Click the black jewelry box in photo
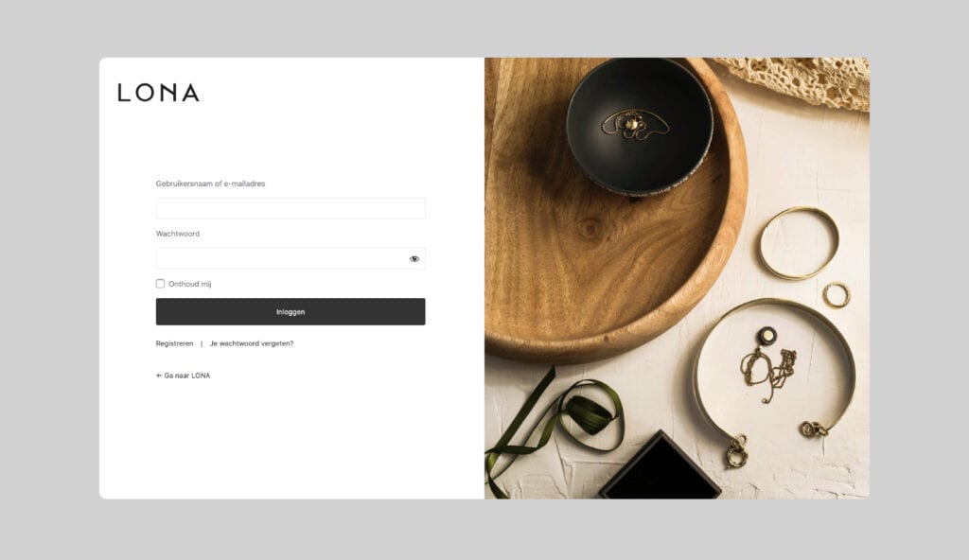This screenshot has width=969, height=560. [660, 466]
